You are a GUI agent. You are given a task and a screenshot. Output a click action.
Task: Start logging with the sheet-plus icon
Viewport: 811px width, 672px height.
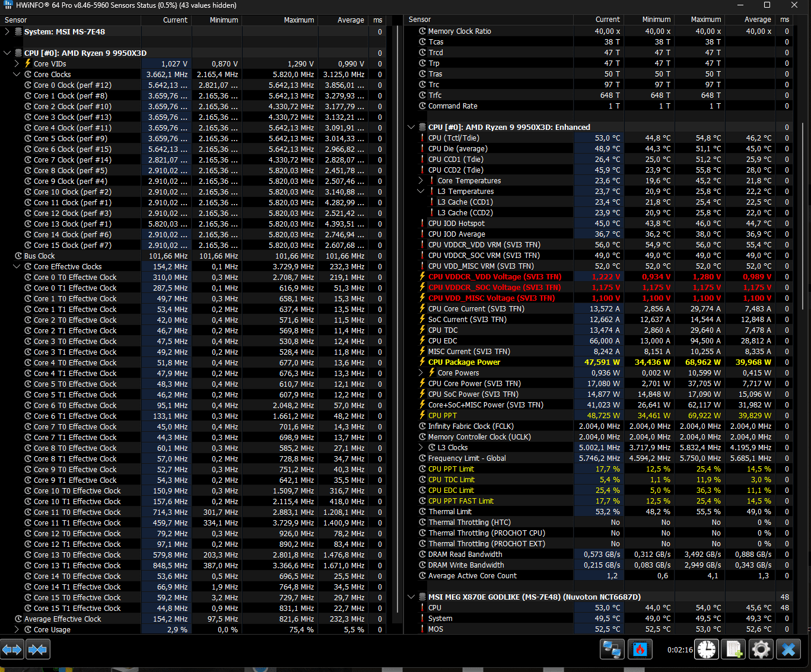coord(734,649)
